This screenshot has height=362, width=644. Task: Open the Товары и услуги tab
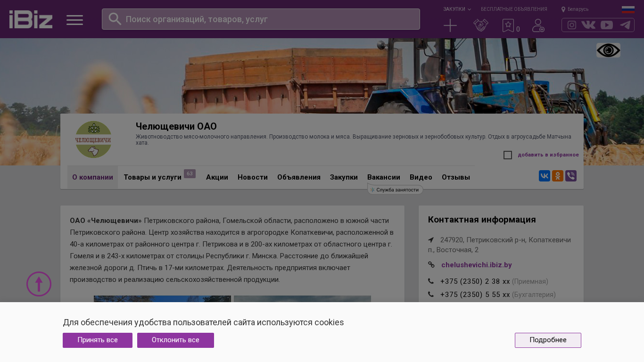point(153,177)
